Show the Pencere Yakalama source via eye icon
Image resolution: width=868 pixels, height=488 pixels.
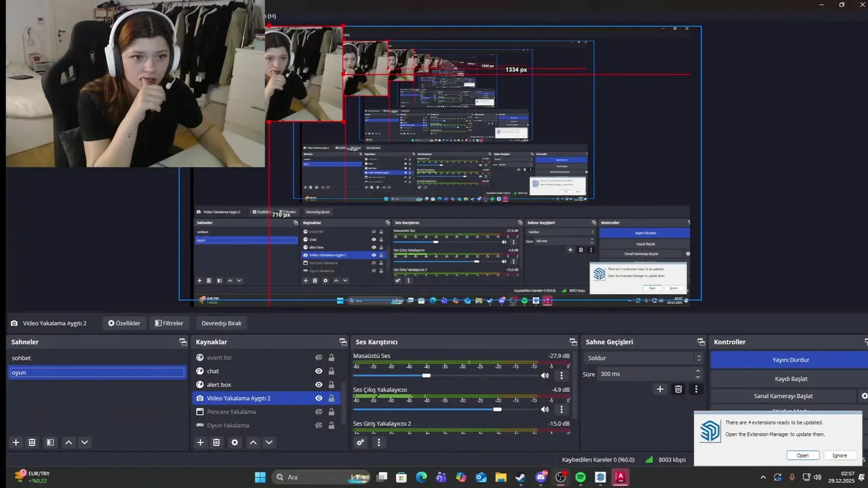coord(319,411)
